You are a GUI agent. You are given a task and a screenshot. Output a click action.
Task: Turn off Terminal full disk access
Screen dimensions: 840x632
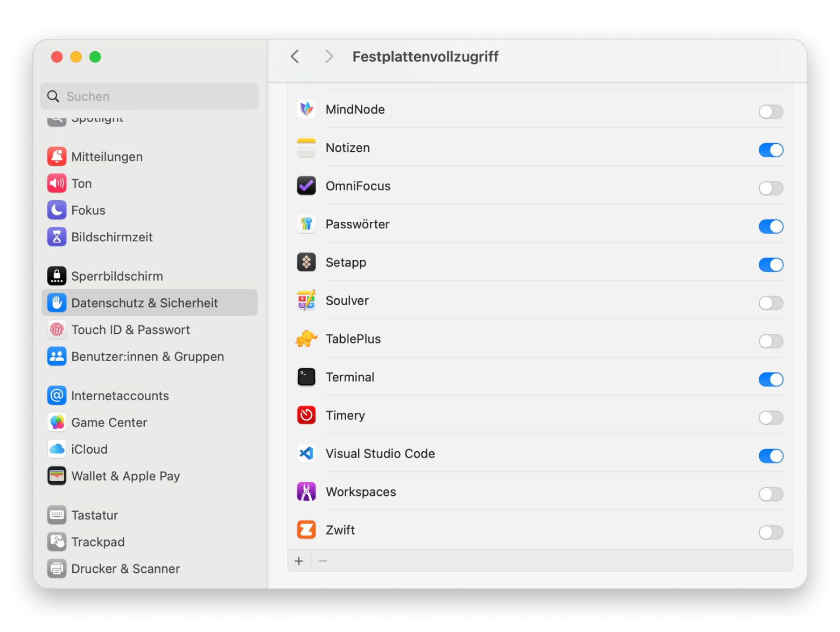click(771, 380)
